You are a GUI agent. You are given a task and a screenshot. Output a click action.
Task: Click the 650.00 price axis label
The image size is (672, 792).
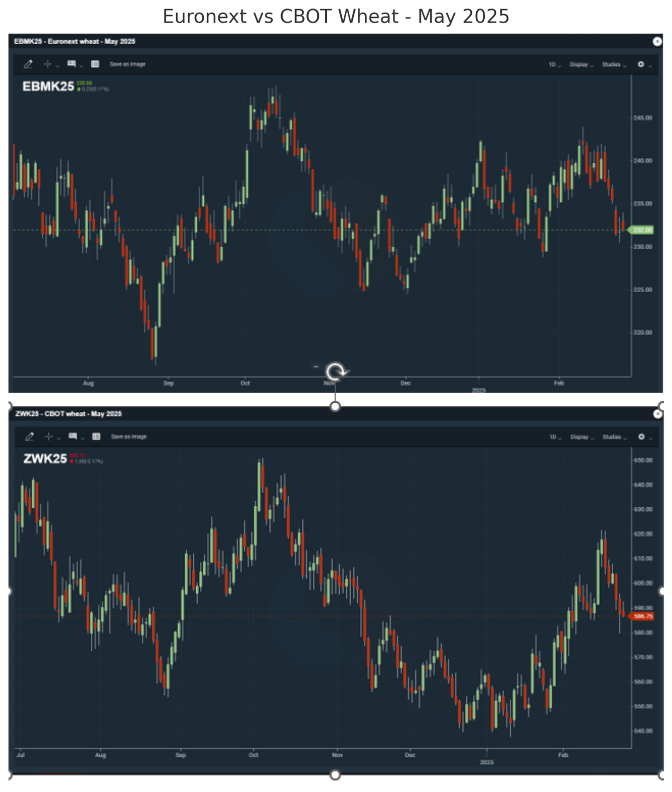[643, 460]
